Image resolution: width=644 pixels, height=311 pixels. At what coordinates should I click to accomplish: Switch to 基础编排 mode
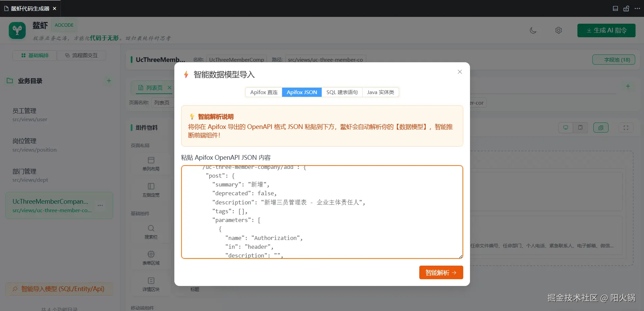[35, 55]
